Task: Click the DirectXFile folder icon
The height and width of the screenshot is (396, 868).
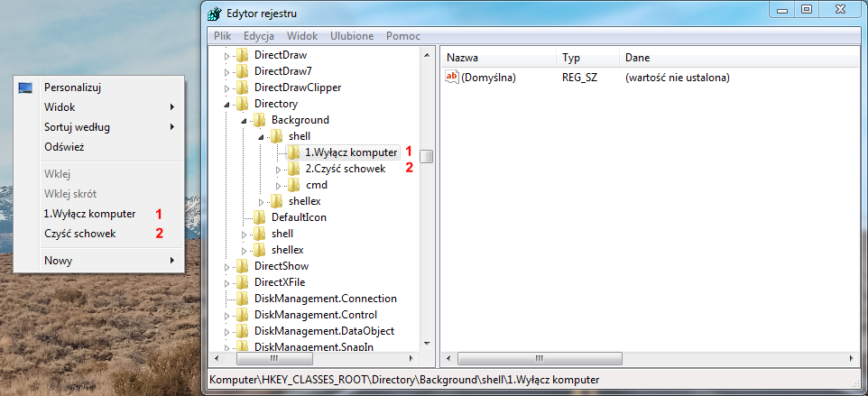Action: [242, 282]
